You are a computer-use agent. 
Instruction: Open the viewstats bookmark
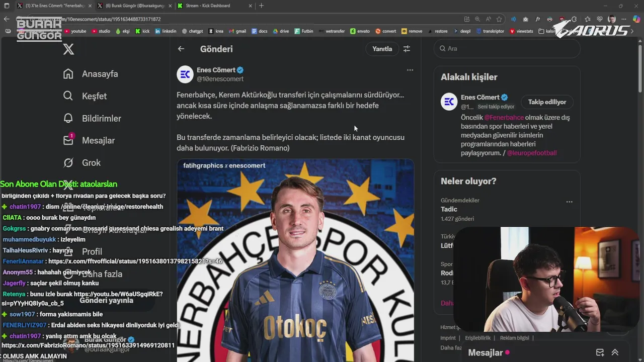(x=522, y=31)
